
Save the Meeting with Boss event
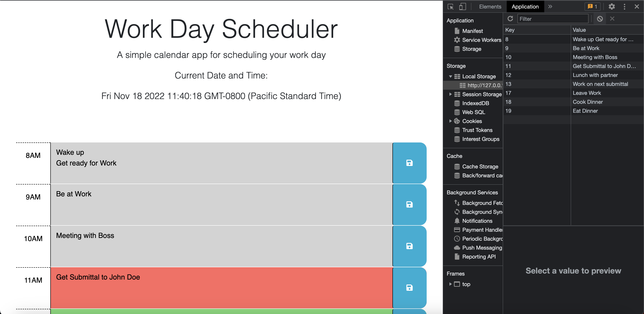click(x=409, y=246)
